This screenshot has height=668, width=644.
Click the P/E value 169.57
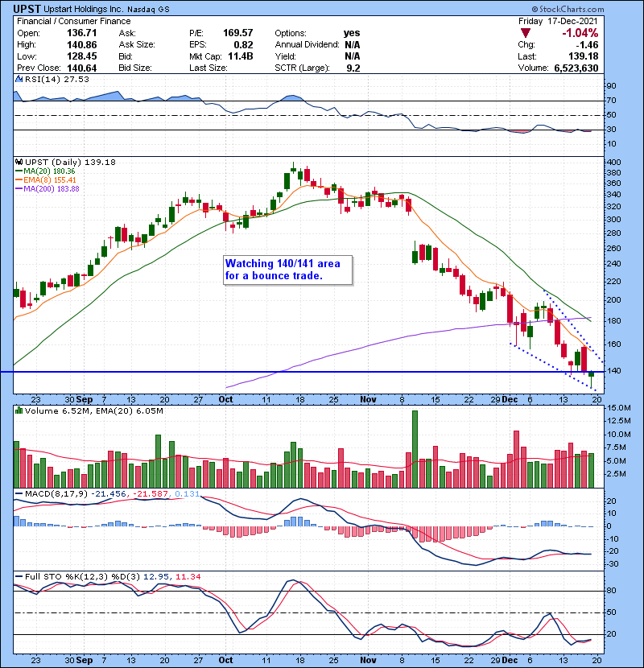(237, 33)
